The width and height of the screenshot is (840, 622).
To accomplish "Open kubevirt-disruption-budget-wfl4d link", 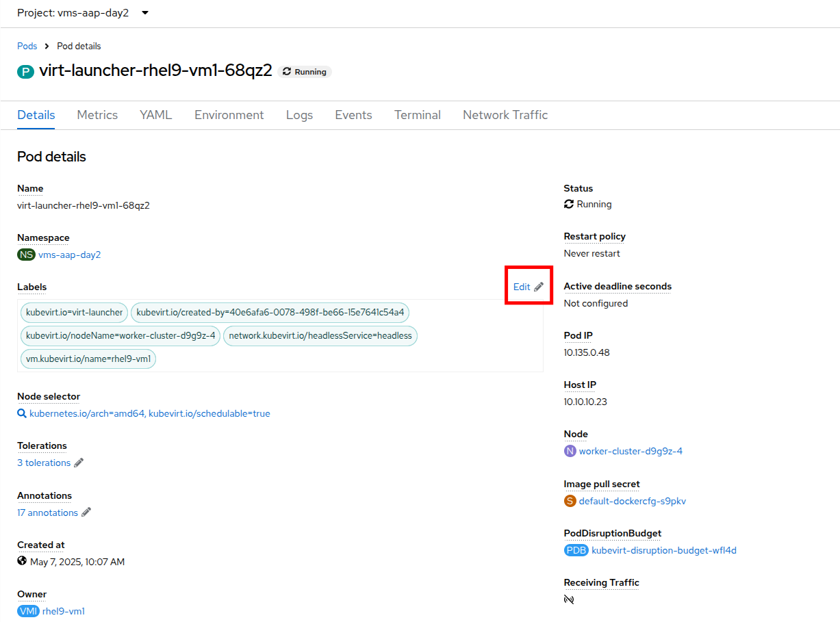I will click(x=663, y=550).
